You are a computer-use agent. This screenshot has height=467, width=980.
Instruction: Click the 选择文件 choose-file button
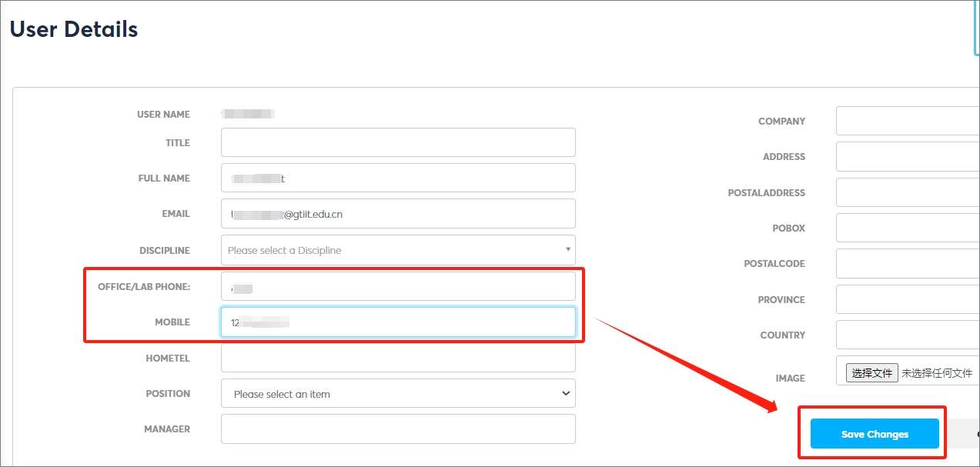pyautogui.click(x=871, y=373)
